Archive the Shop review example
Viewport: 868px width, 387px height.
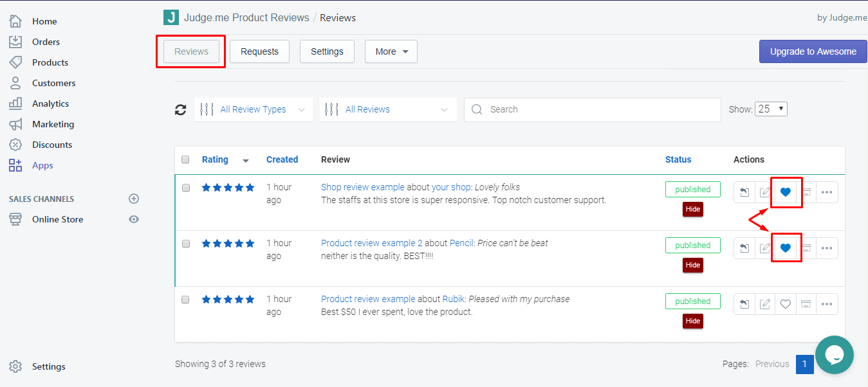[x=806, y=192]
